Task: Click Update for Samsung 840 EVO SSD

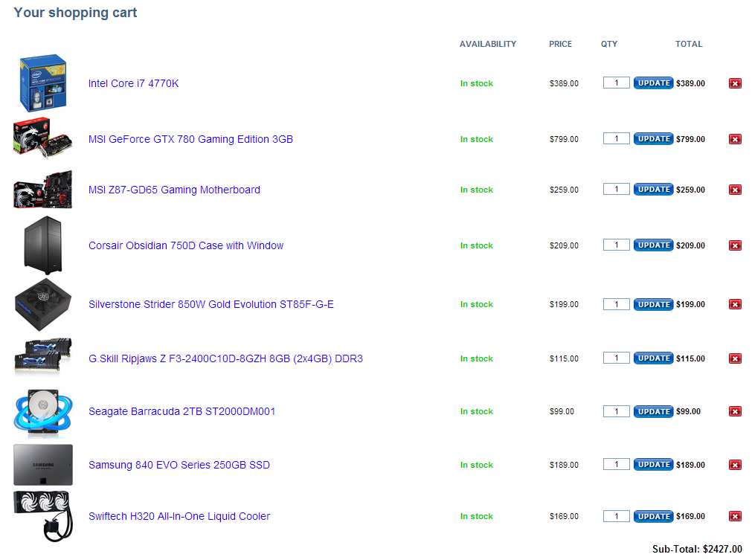Action: (x=653, y=465)
